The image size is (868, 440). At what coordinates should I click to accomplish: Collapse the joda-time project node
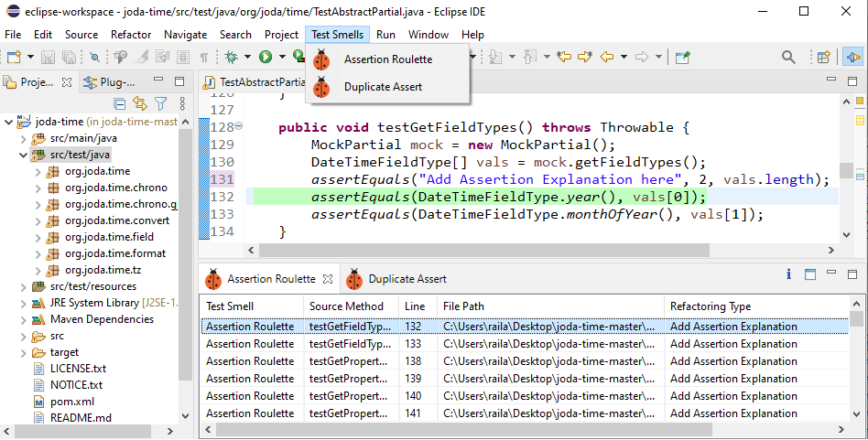(x=8, y=122)
